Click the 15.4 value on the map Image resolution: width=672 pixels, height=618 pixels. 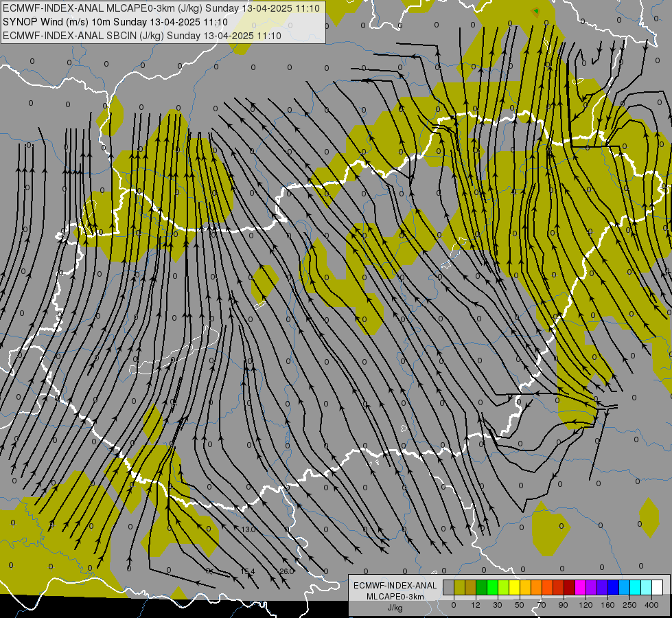(x=248, y=572)
